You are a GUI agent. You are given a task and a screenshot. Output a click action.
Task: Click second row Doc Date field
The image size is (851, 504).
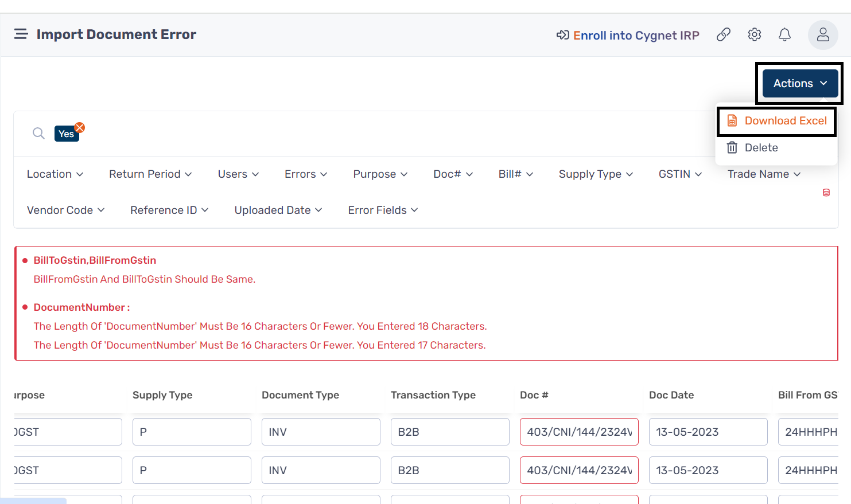pyautogui.click(x=708, y=470)
